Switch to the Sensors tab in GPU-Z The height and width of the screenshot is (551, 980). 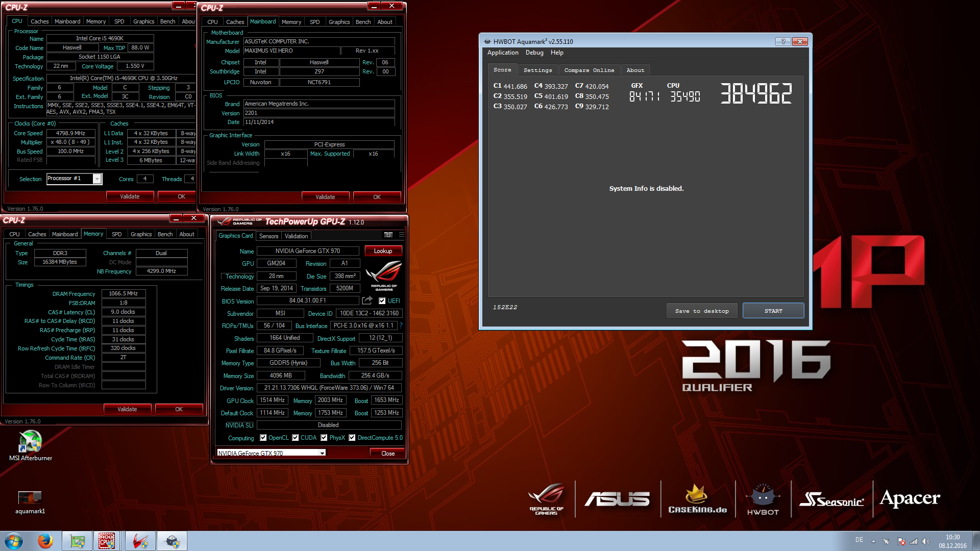[268, 236]
